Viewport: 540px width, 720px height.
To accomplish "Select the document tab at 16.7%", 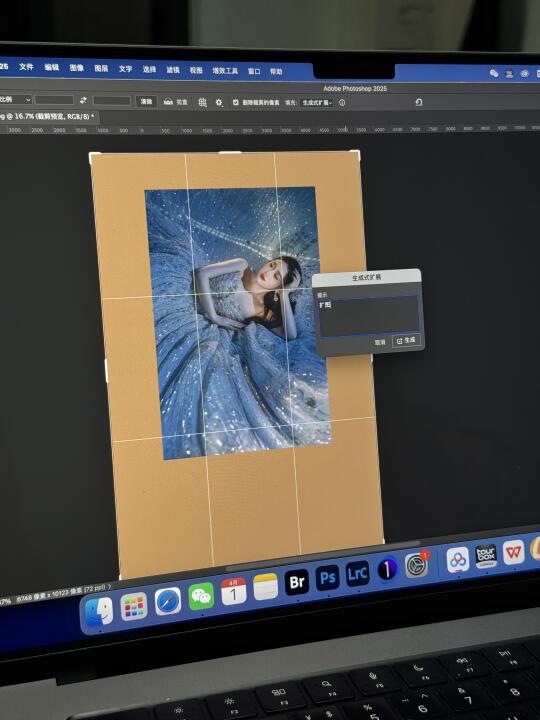I will click(x=47, y=117).
